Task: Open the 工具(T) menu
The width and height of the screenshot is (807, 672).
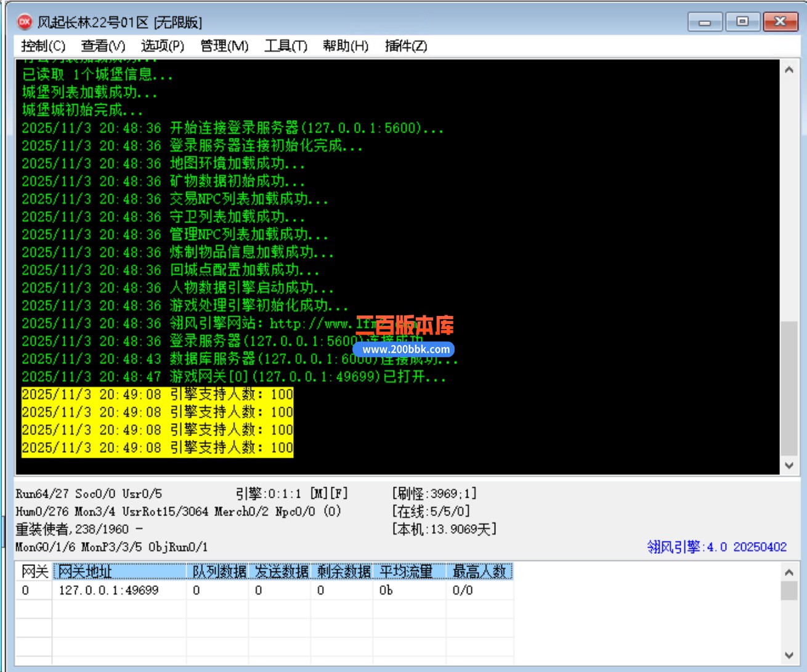Action: coord(286,46)
